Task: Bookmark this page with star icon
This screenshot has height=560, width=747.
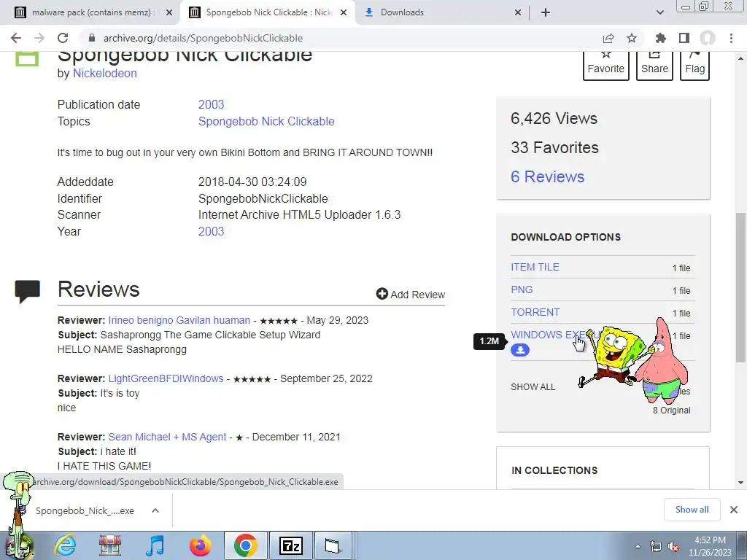Action: point(632,38)
